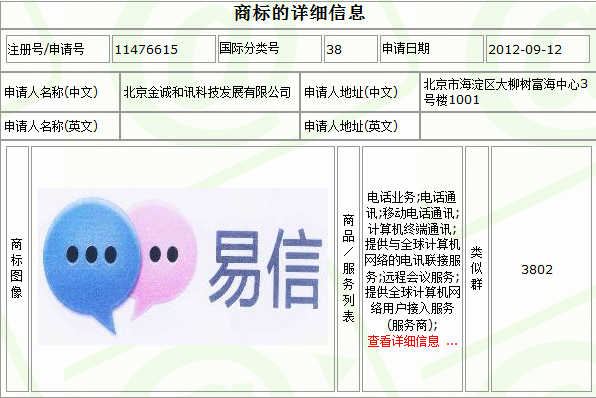Click the 易信 trademark image
This screenshot has width=596, height=398.
[x=183, y=266]
